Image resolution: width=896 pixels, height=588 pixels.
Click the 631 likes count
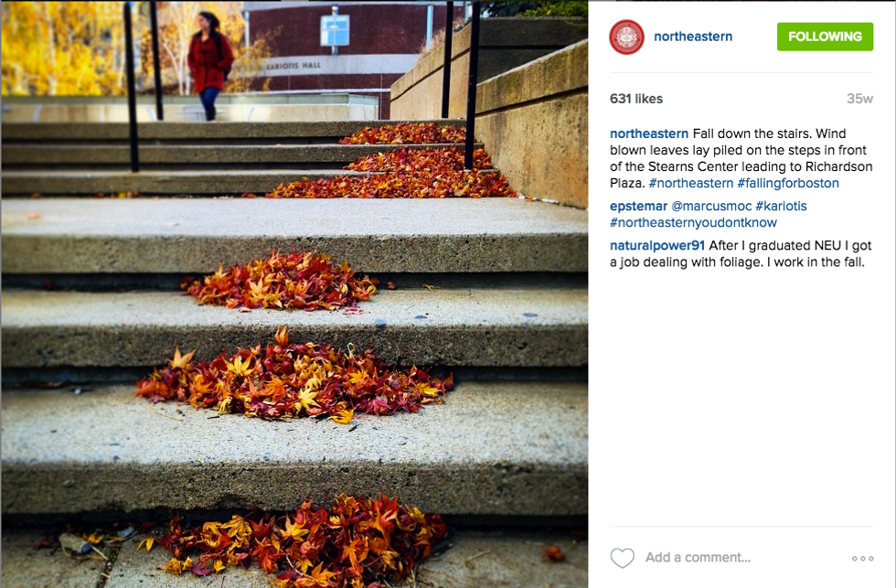[x=636, y=99]
